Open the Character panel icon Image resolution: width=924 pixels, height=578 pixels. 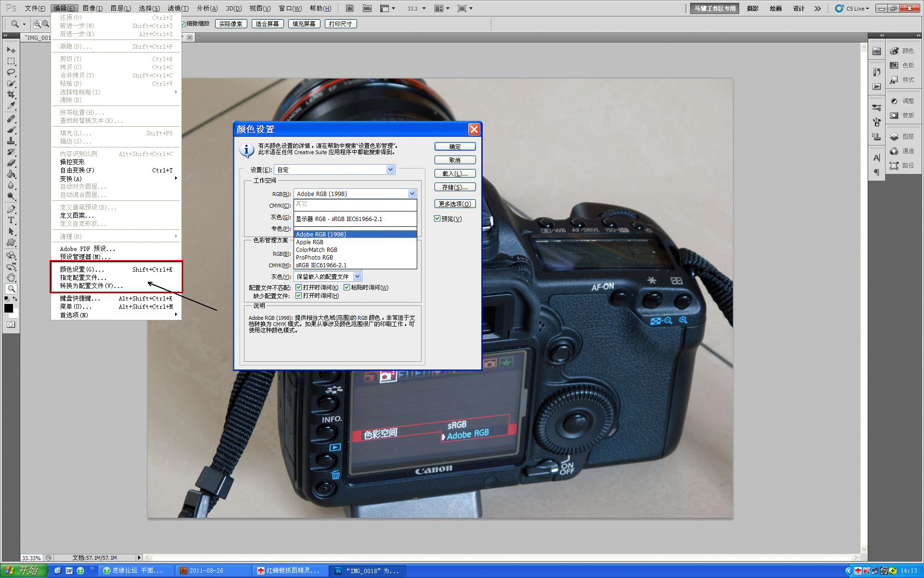click(x=876, y=158)
